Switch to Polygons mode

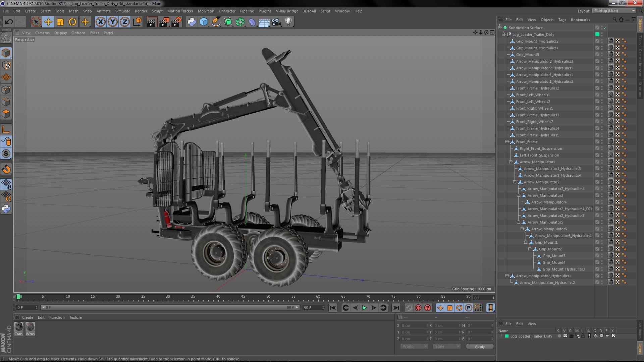[x=6, y=114]
